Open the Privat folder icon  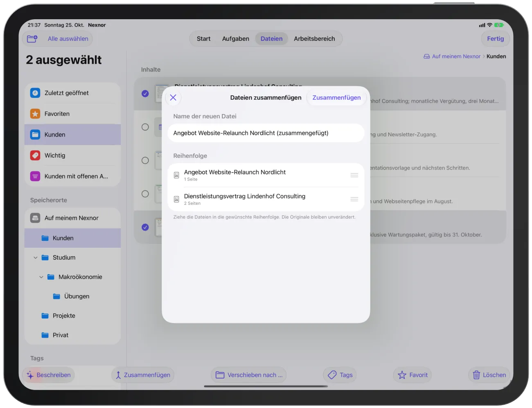coord(45,335)
